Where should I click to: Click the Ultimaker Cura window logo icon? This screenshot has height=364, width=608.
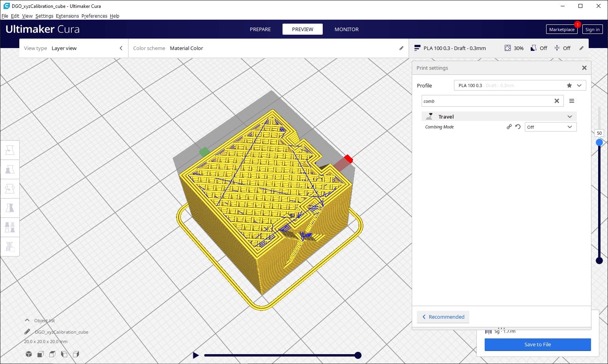click(6, 6)
